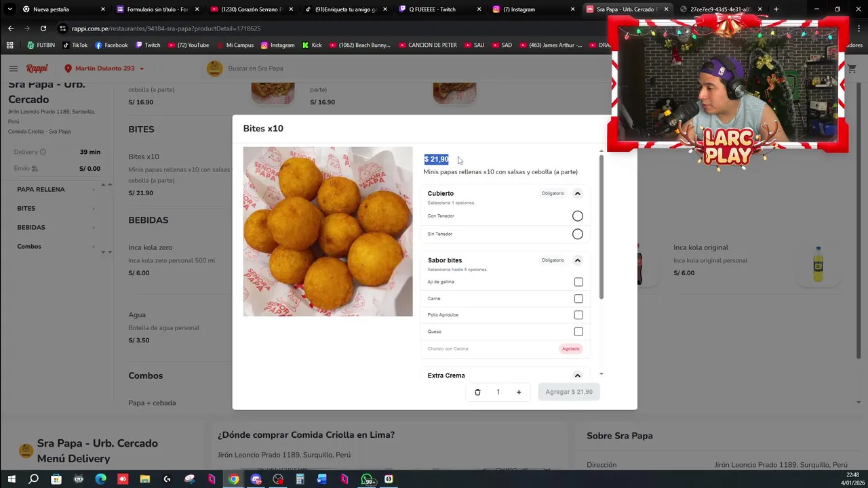Click the modal's vertical scrollbar
The image size is (868, 488).
pyautogui.click(x=601, y=227)
